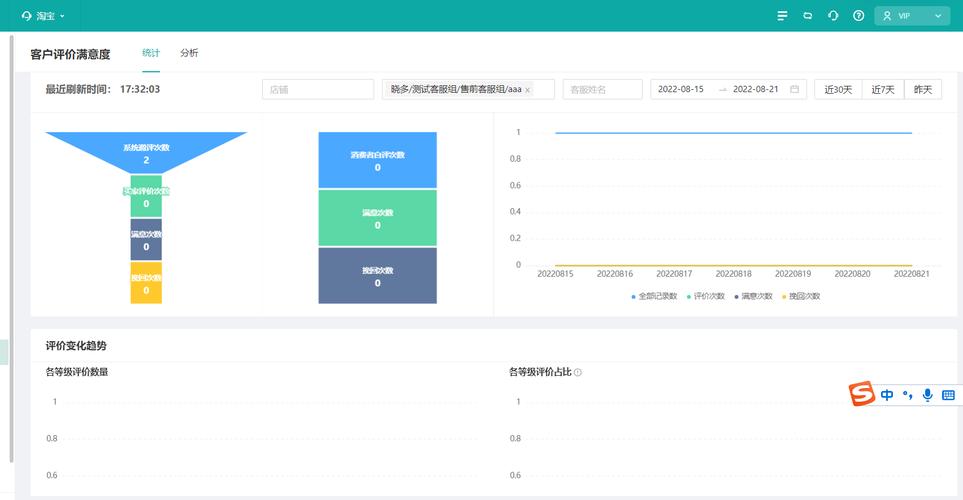Toggle the 评价次数 legend item
963x500 pixels.
tap(706, 296)
